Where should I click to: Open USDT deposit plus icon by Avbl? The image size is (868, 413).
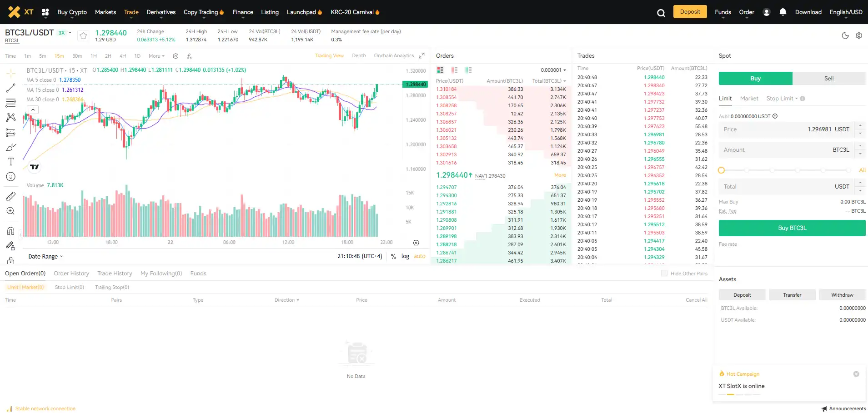(x=775, y=116)
